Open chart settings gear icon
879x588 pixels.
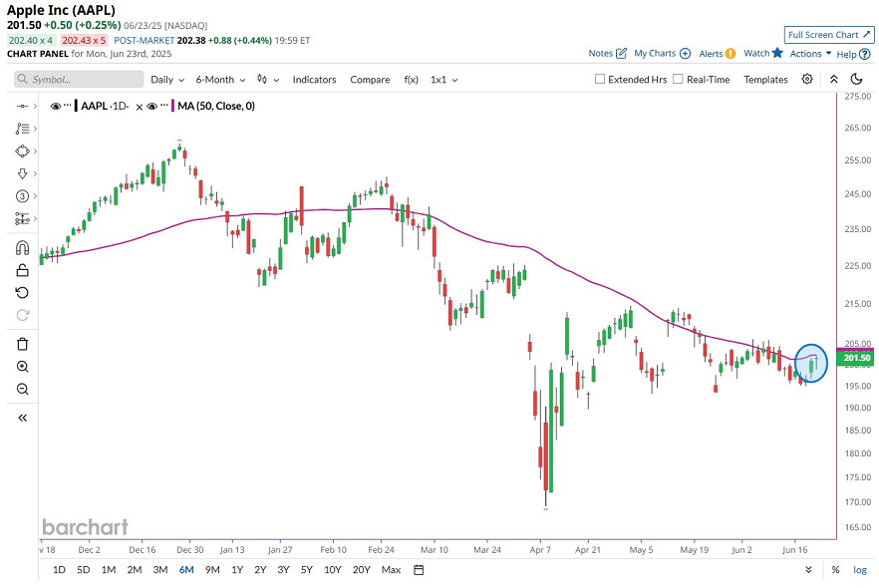click(x=807, y=80)
